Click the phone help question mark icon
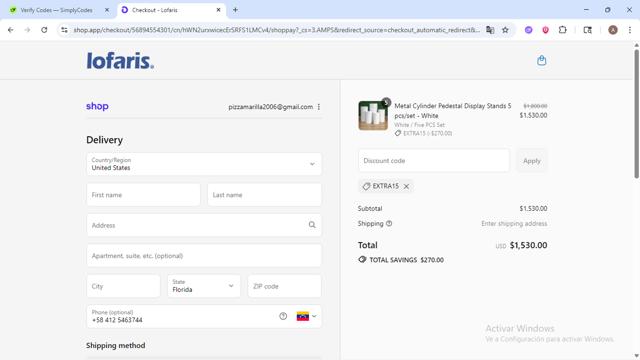 [283, 316]
